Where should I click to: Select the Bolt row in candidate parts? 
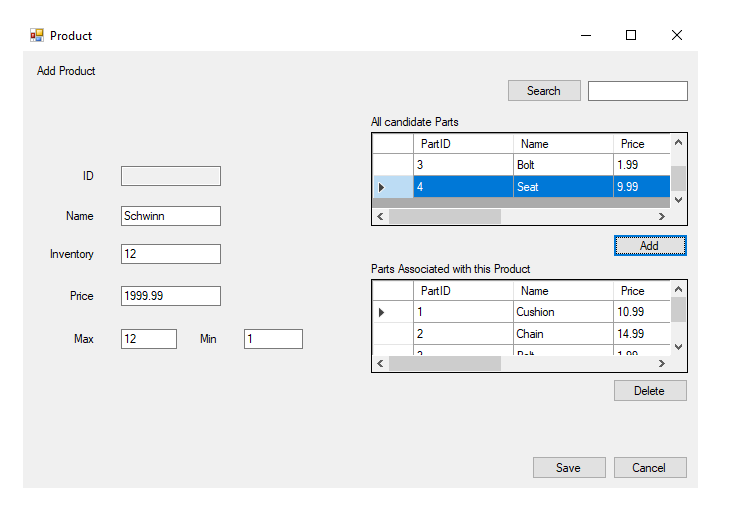[521, 165]
